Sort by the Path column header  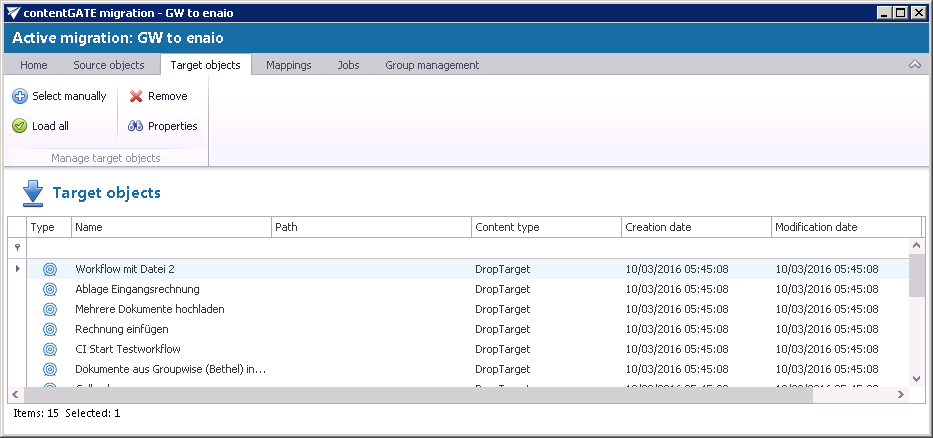coord(371,227)
